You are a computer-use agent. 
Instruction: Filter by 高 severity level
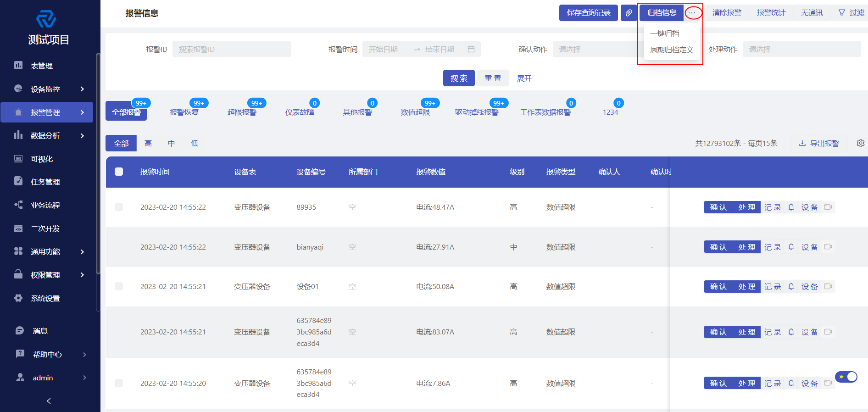coord(148,143)
